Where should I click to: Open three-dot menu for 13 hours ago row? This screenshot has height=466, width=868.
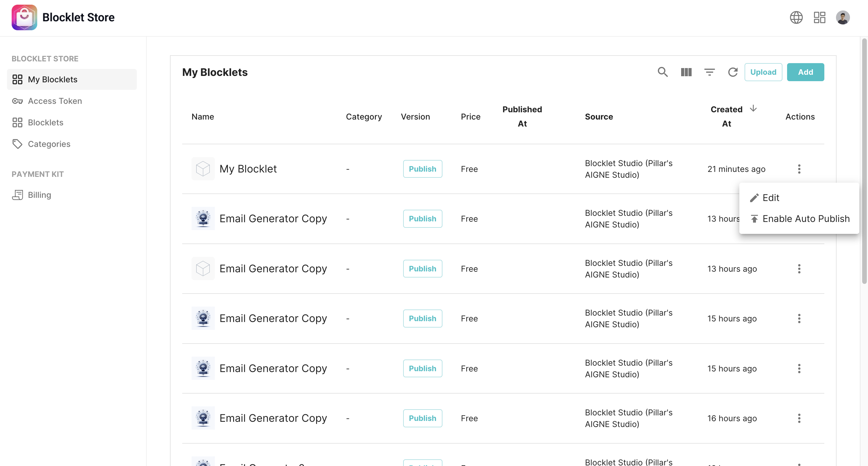pyautogui.click(x=799, y=269)
